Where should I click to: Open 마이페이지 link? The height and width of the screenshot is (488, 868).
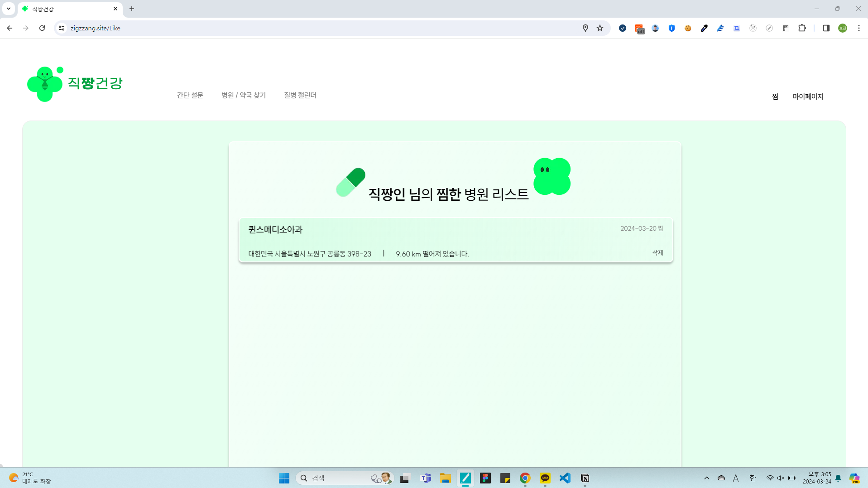808,97
